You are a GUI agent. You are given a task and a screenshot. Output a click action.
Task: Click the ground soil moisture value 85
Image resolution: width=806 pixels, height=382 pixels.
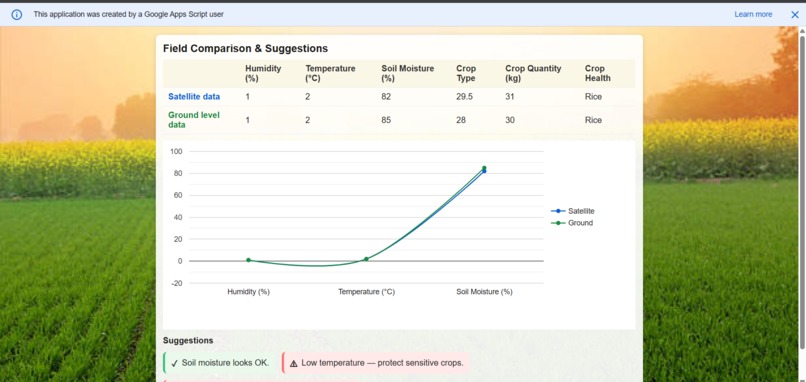click(x=386, y=120)
